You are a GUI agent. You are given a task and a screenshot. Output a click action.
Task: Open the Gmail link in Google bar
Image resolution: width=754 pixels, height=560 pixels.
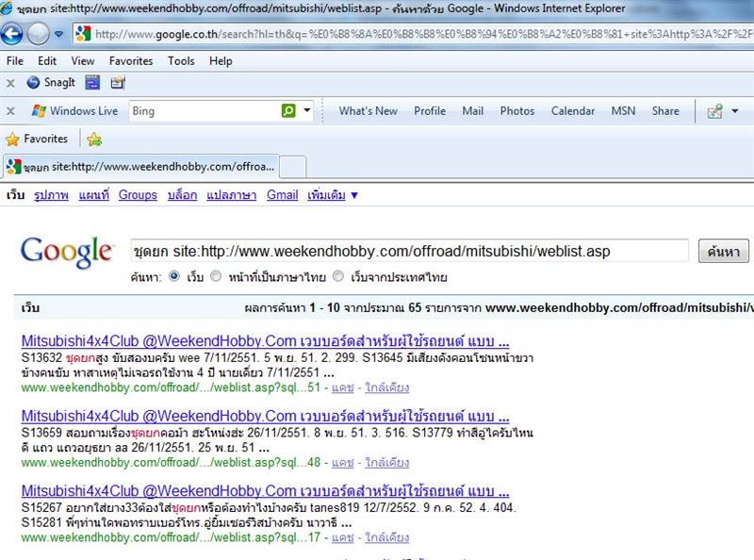282,195
